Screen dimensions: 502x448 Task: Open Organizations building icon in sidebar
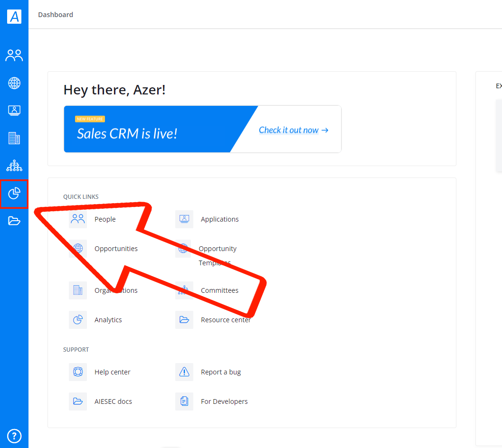click(x=14, y=138)
